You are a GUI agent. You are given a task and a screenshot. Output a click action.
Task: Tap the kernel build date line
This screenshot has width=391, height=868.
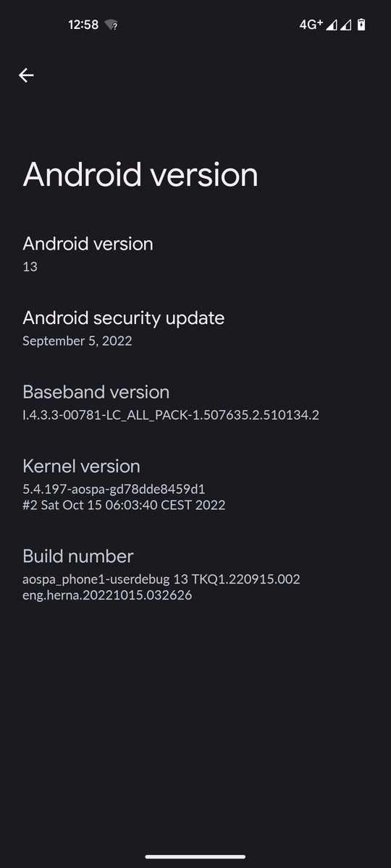point(124,505)
